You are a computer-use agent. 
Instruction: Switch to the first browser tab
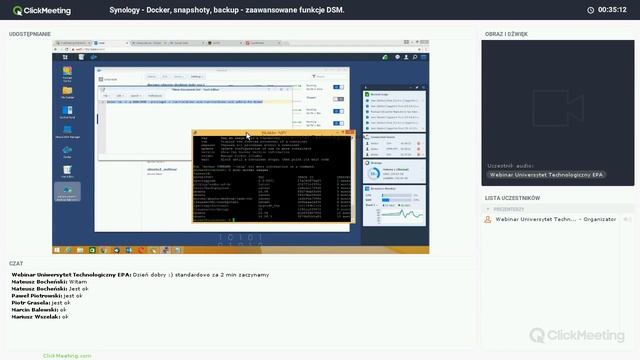(73, 43)
